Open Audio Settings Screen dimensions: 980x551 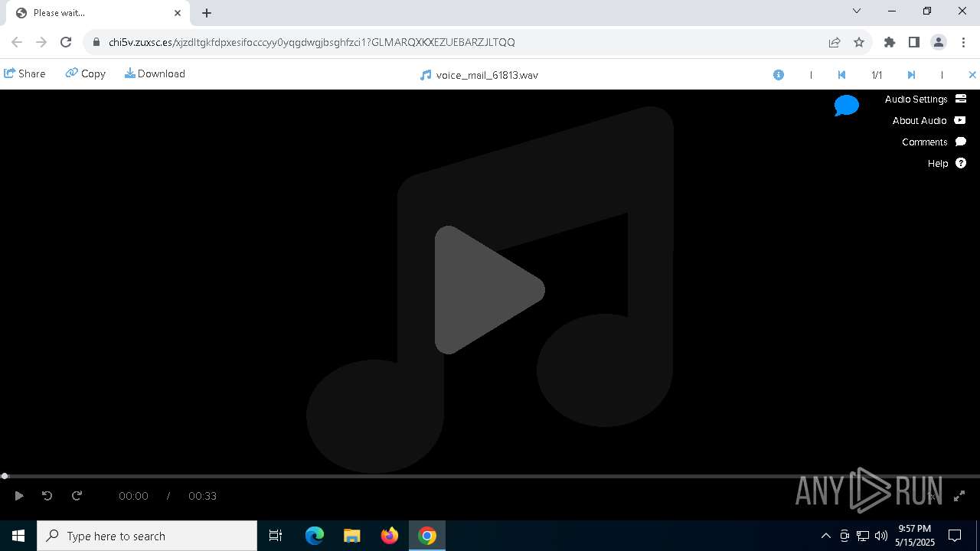coord(926,99)
